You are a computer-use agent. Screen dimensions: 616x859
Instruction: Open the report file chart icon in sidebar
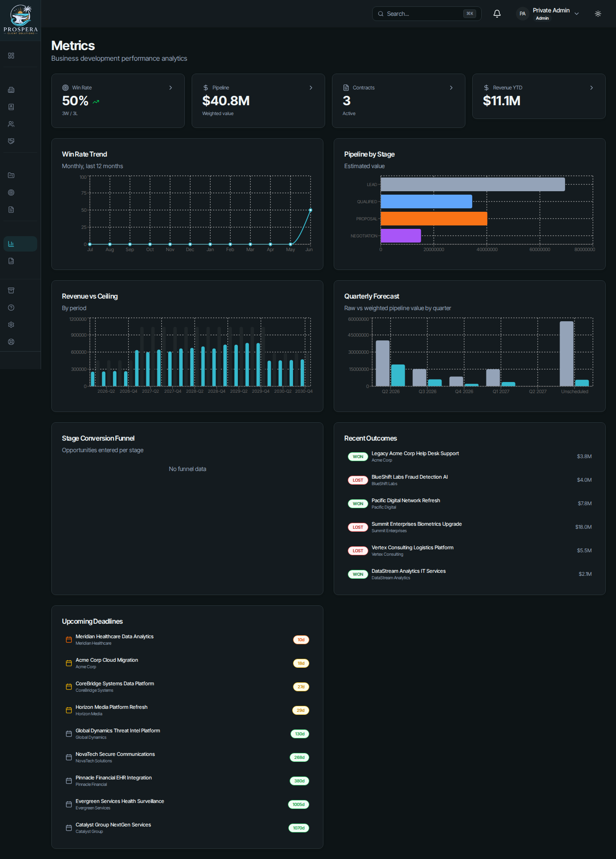click(11, 261)
